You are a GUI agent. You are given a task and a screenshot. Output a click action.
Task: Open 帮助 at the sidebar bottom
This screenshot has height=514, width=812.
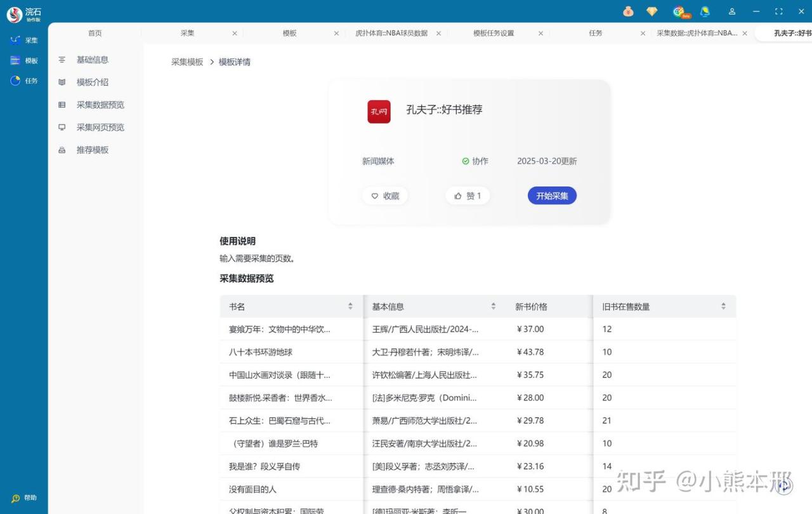click(x=24, y=498)
